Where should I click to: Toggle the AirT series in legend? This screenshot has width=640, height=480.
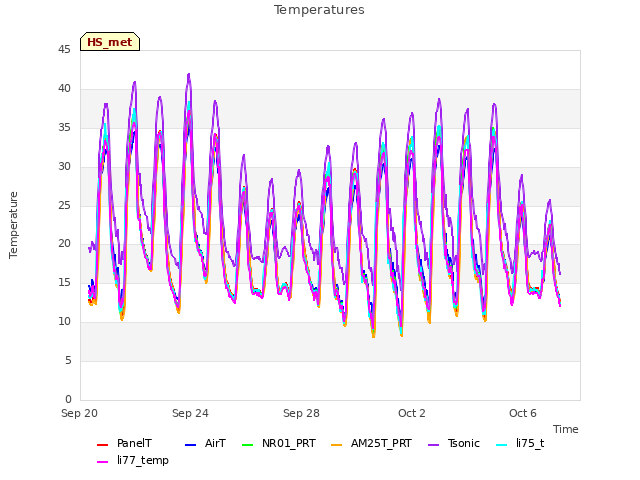click(x=205, y=444)
